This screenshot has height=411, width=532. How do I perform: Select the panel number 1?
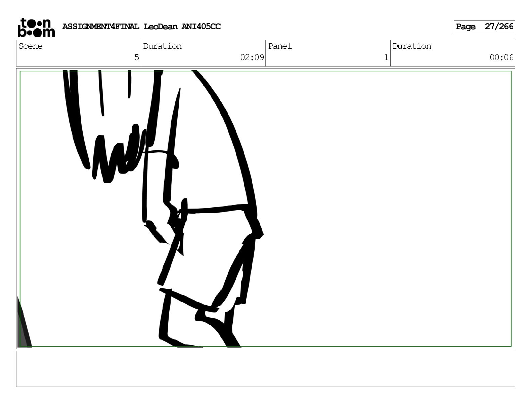pos(386,57)
